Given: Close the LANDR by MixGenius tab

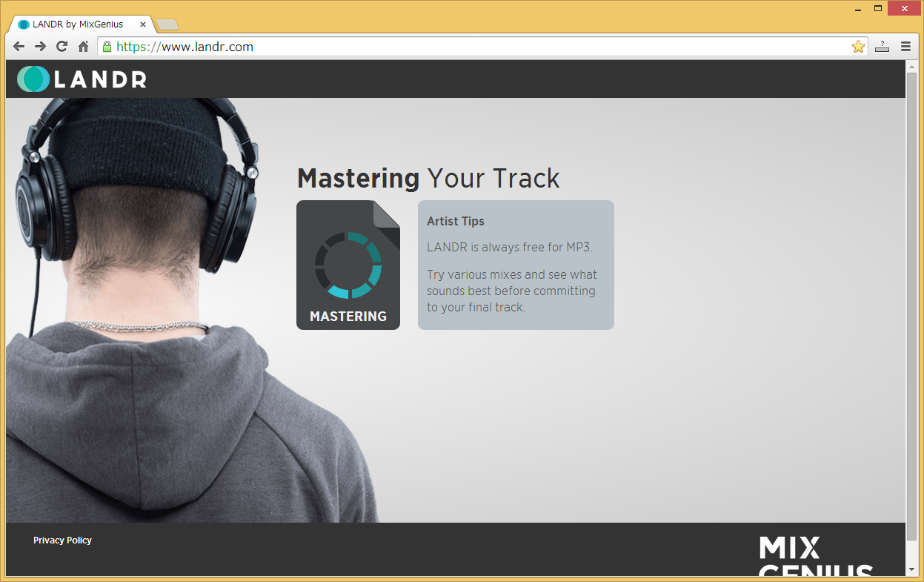Looking at the screenshot, I should point(143,24).
